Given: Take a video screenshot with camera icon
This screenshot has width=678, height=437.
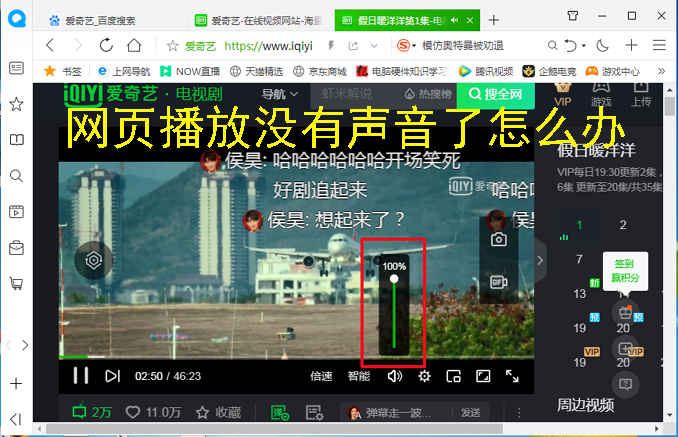Looking at the screenshot, I should 497,240.
